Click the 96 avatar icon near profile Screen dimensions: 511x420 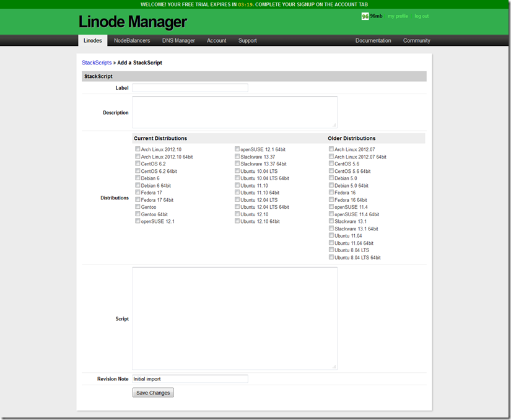(365, 16)
